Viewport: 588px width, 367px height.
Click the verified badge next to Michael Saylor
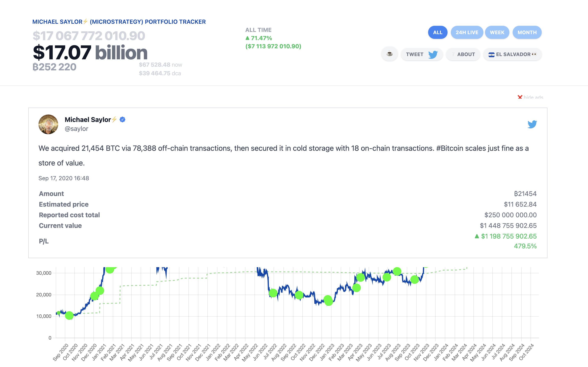pyautogui.click(x=122, y=119)
